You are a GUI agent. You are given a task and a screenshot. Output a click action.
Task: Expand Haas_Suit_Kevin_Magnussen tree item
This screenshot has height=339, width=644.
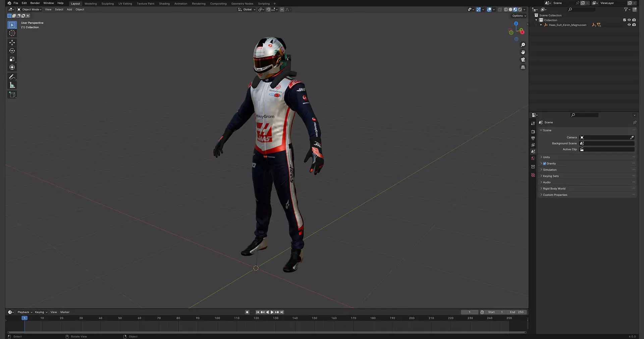(541, 25)
